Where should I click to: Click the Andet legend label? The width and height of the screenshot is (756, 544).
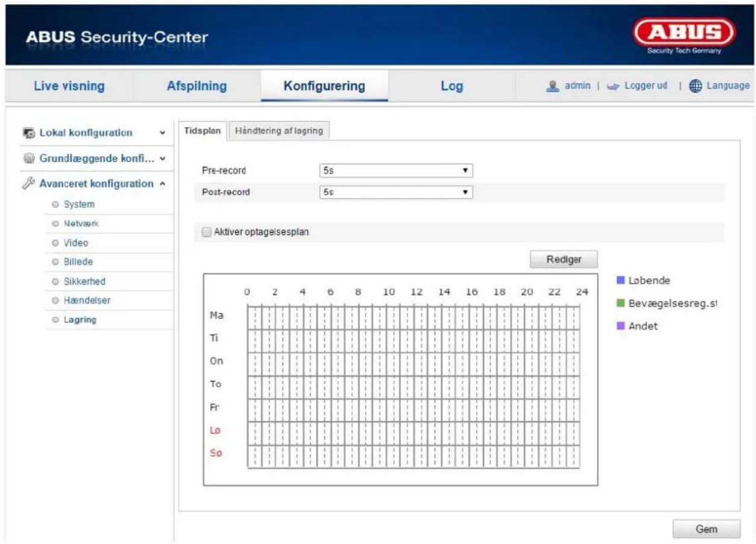pyautogui.click(x=643, y=327)
